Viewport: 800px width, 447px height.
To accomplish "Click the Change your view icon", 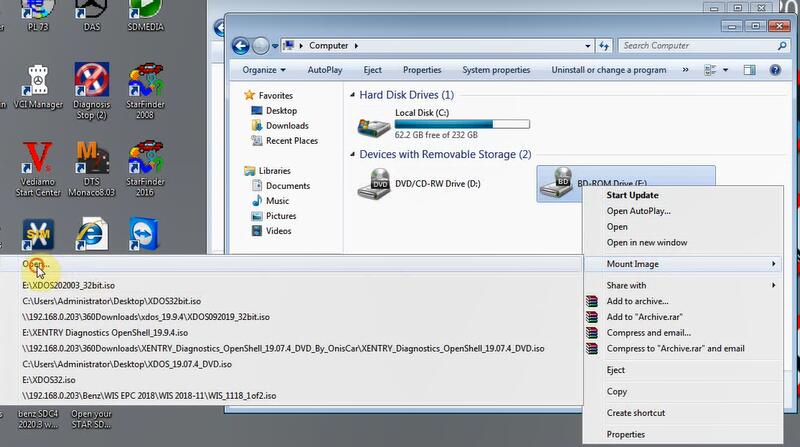I will 710,70.
